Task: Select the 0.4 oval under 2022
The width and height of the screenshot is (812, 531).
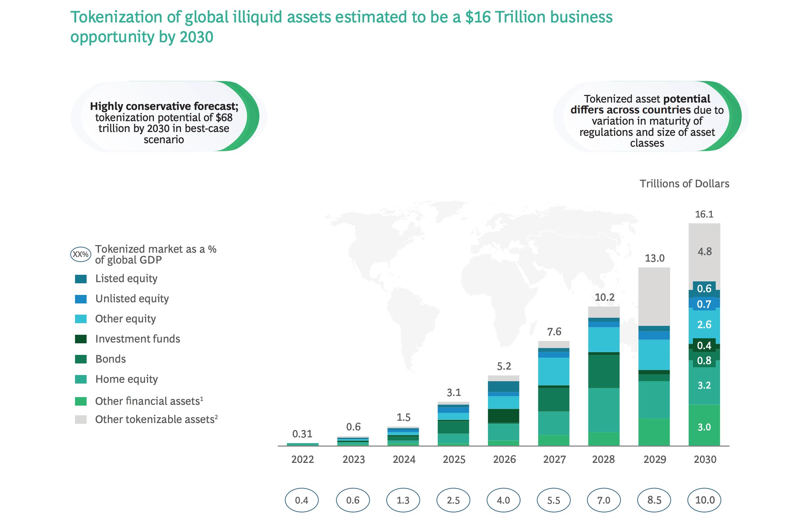Action: pos(302,500)
